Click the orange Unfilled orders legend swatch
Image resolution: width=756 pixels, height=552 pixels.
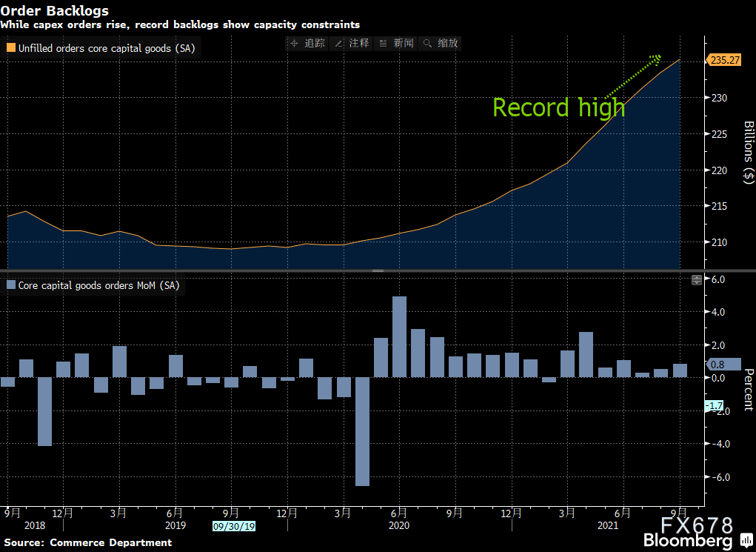click(x=10, y=48)
